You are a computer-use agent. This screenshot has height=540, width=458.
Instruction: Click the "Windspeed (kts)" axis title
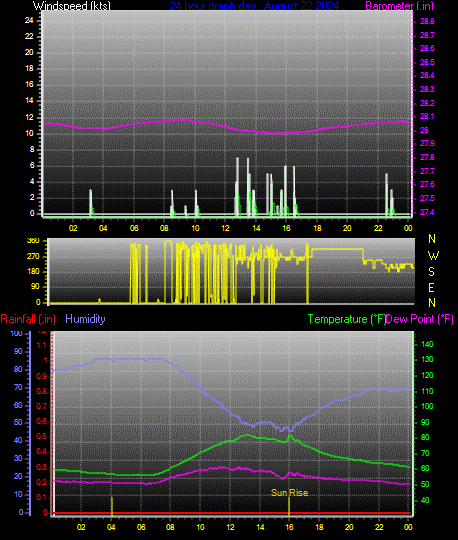[x=72, y=6]
